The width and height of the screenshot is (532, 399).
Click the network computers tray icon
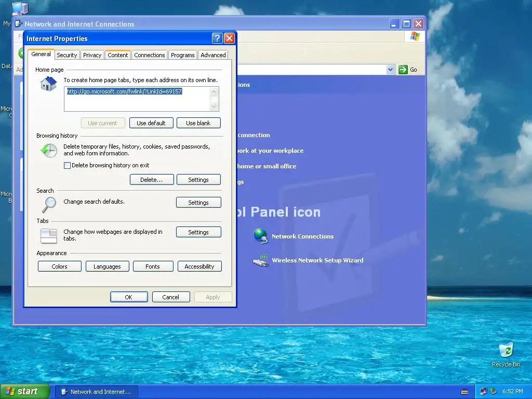point(483,392)
